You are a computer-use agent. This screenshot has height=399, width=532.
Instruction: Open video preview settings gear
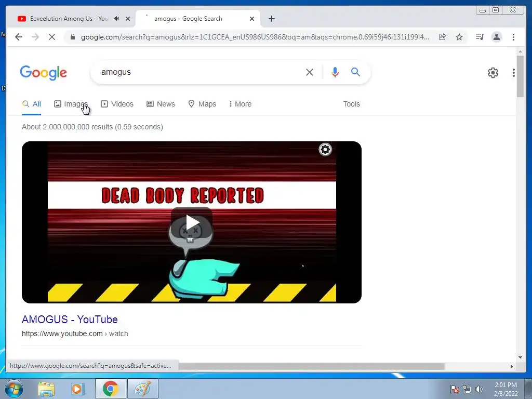tap(325, 150)
